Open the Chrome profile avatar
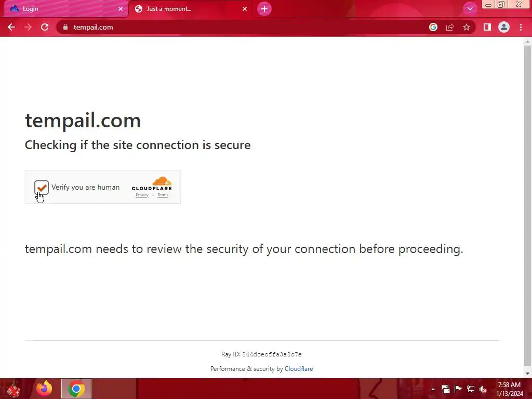 click(x=504, y=27)
